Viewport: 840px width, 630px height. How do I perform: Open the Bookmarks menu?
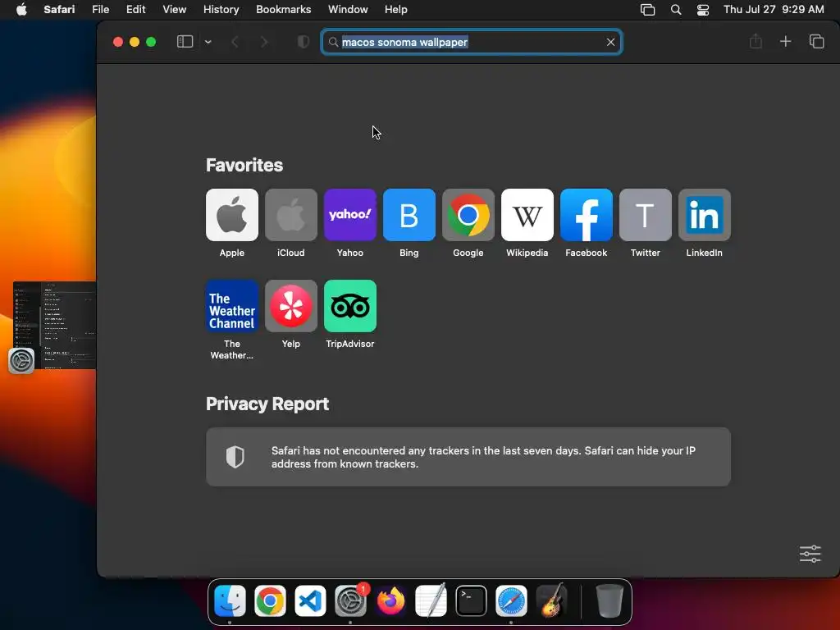(283, 10)
